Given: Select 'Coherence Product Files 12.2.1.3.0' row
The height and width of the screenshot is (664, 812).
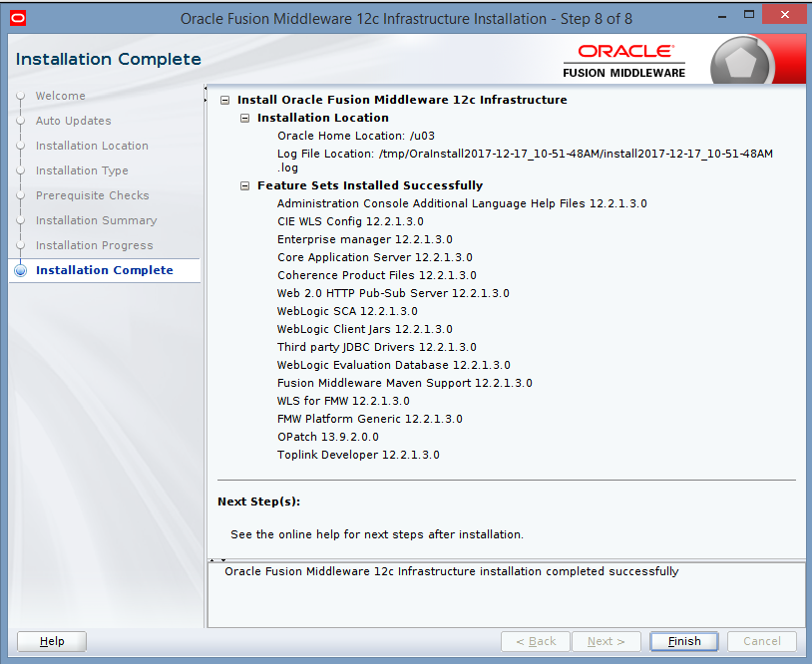Looking at the screenshot, I should [377, 275].
